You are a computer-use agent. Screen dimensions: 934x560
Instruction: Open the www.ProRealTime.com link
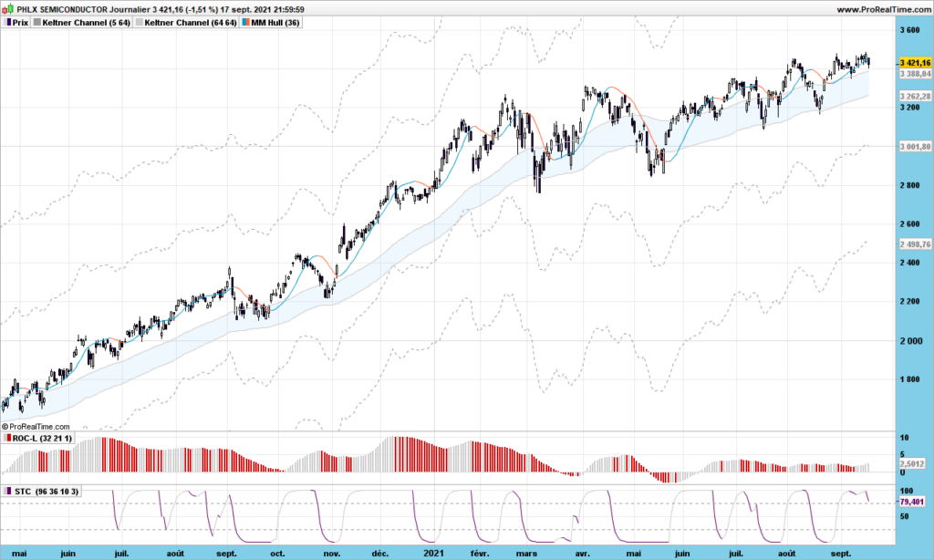click(x=883, y=9)
